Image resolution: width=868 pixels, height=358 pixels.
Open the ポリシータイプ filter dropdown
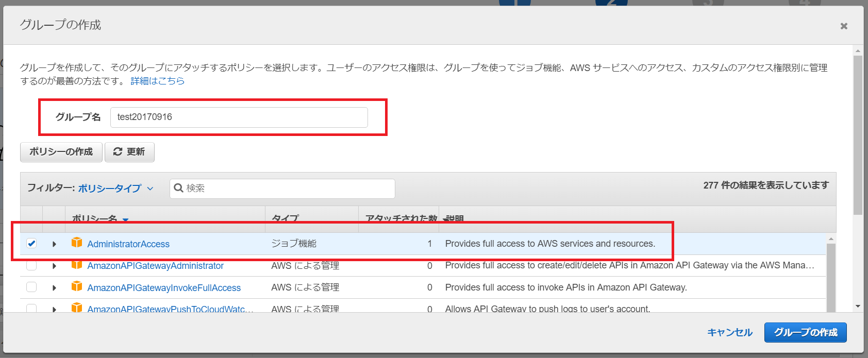115,189
